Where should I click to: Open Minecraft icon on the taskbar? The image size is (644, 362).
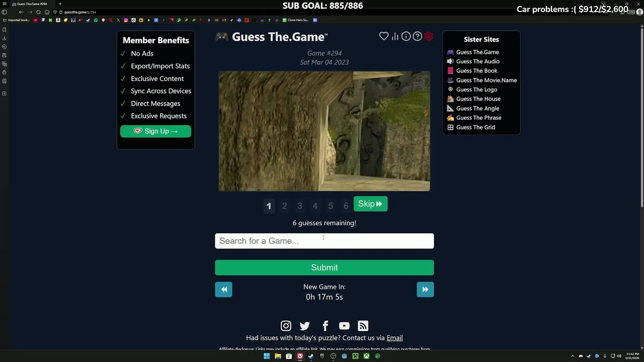pos(355,356)
